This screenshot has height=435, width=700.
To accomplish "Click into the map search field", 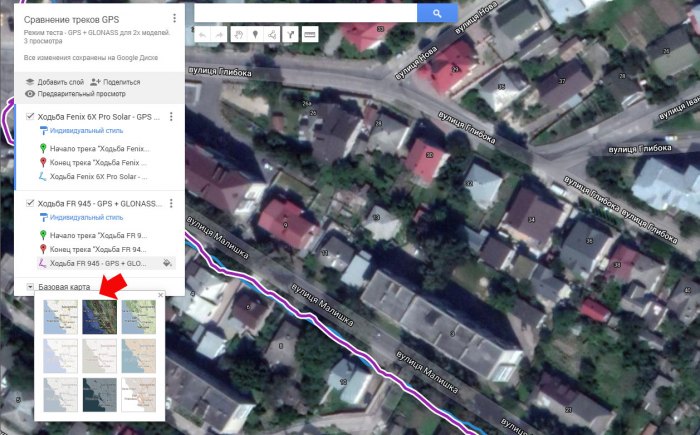I will tap(305, 13).
